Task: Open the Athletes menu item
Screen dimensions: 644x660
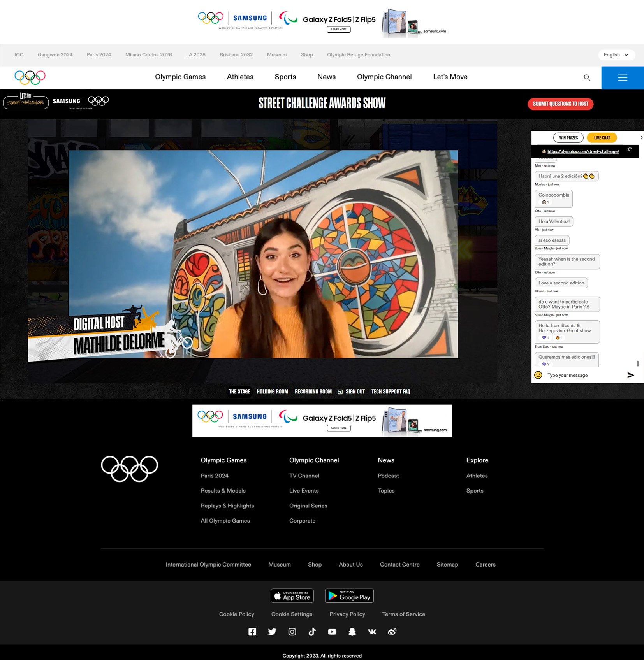Action: (x=240, y=77)
